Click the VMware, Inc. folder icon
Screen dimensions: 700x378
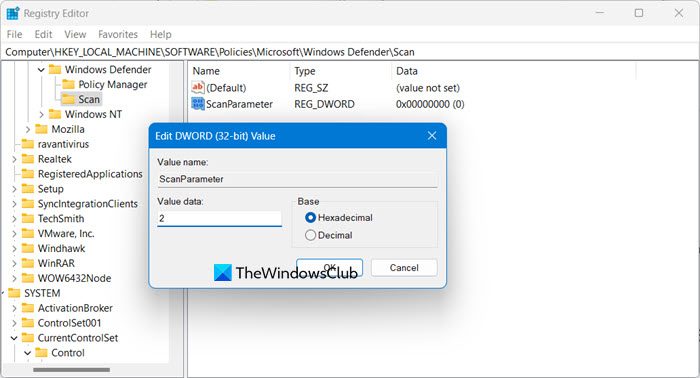click(x=28, y=233)
